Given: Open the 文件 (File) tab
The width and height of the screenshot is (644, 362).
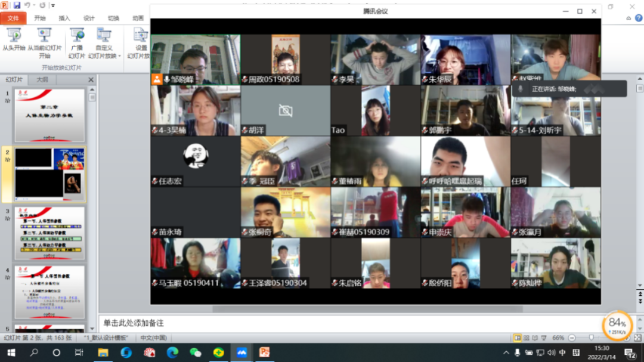Looking at the screenshot, I should 13,18.
